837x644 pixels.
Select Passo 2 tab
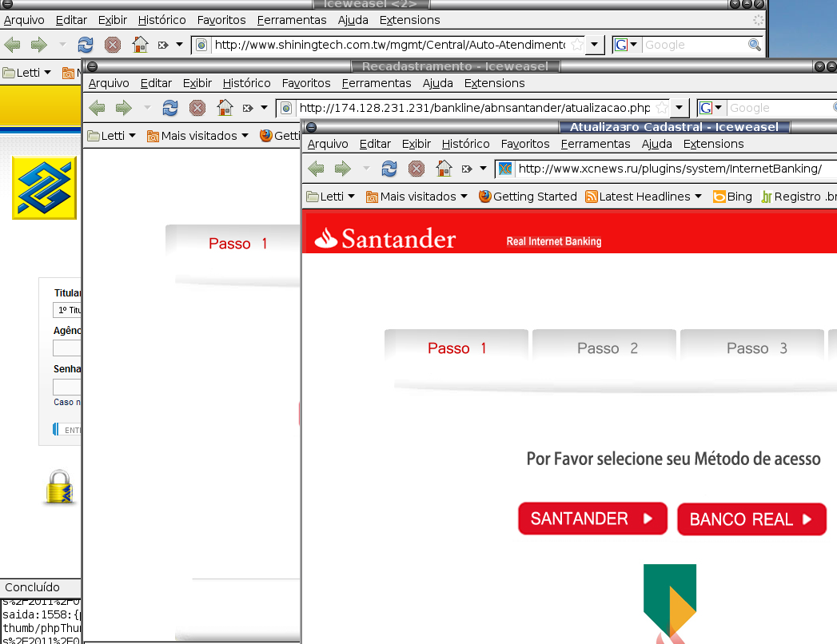click(x=604, y=348)
